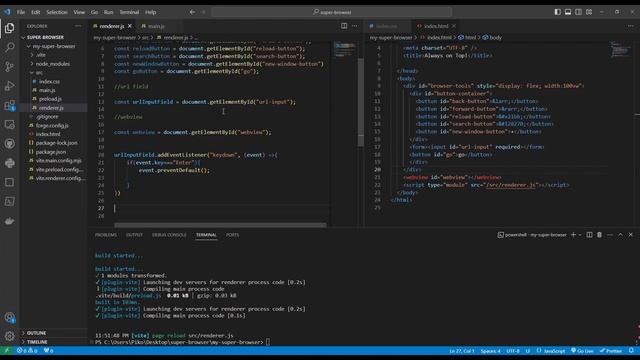Toggle the secondary side bar
Viewport: 640px width, 360px height.
pos(578,12)
